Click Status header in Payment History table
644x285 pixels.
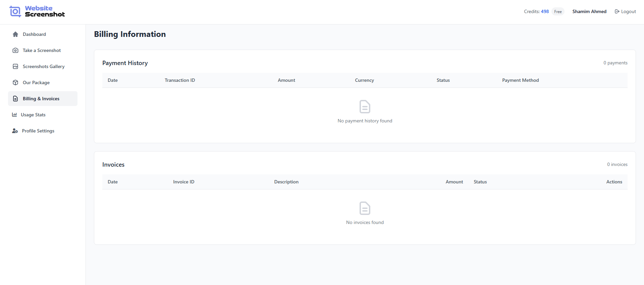coord(443,80)
